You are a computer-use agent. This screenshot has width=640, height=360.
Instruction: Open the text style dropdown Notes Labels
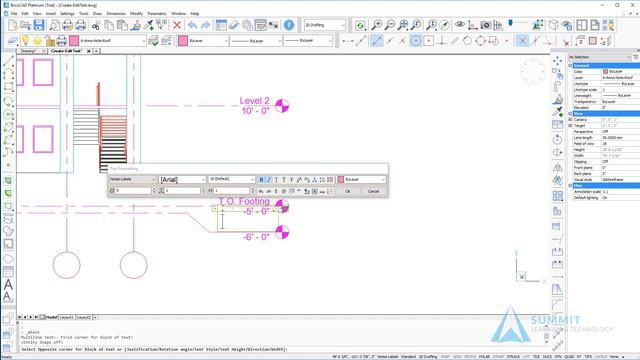(133, 180)
